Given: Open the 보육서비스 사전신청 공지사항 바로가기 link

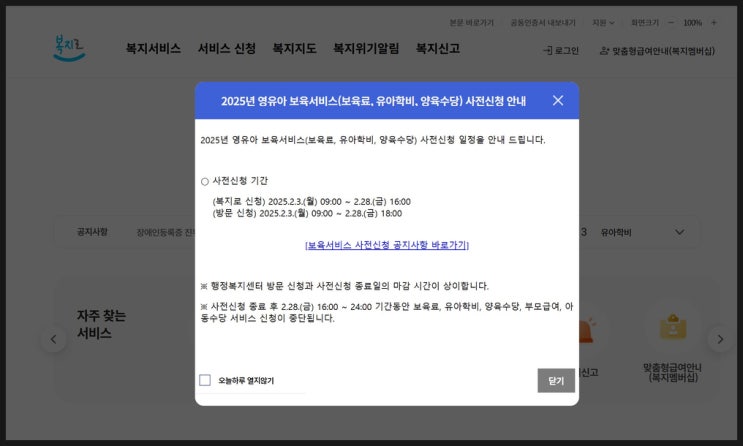Looking at the screenshot, I should pyautogui.click(x=387, y=245).
